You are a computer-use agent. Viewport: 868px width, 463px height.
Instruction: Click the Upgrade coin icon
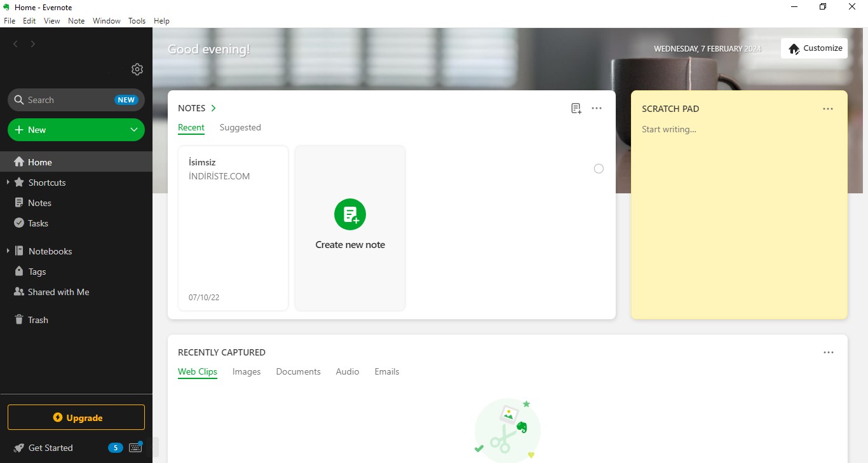(58, 418)
